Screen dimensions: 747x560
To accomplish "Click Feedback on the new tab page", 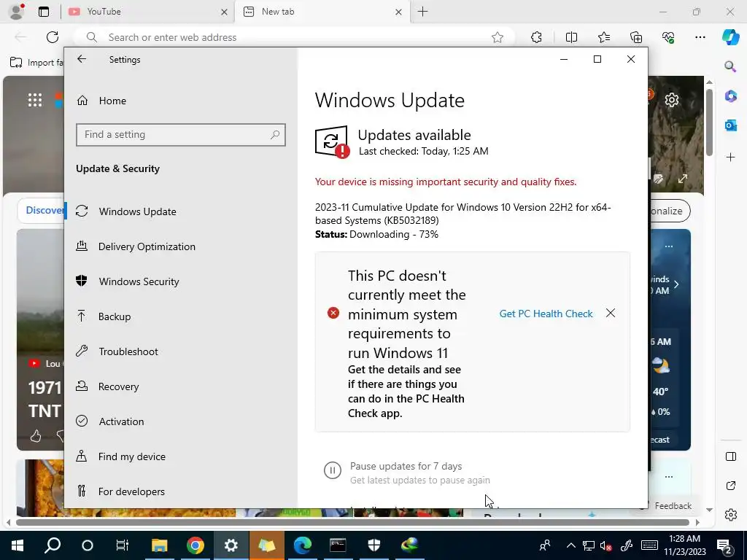I will tap(673, 506).
